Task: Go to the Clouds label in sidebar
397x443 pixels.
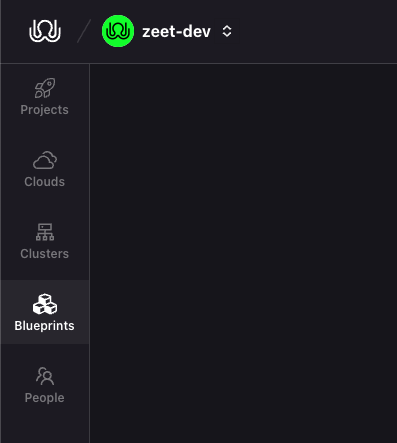Action: click(x=45, y=182)
